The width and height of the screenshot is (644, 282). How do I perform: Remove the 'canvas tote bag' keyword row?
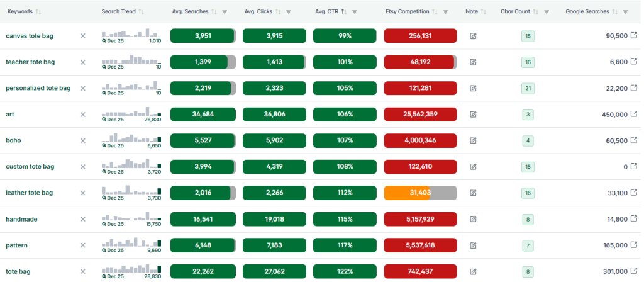click(82, 36)
